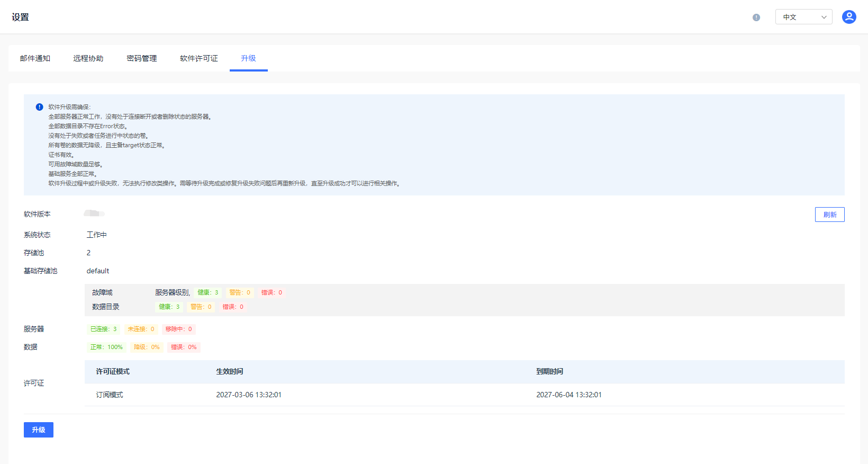The width and height of the screenshot is (868, 464).
Task: Click the blue info icon in notice box
Action: [39, 107]
